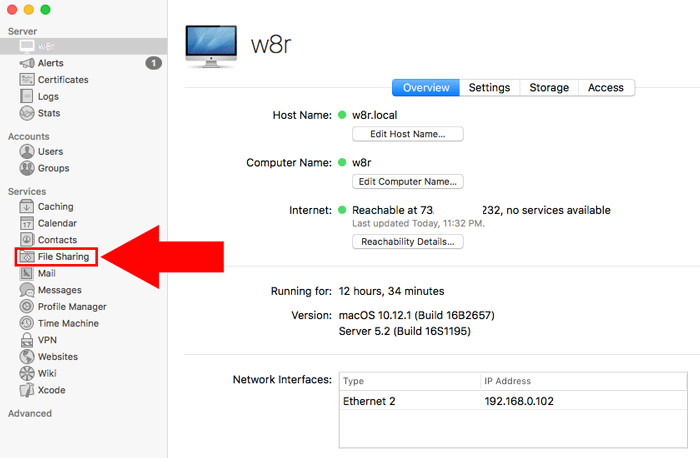Image resolution: width=700 pixels, height=458 pixels.
Task: Open Wiki service icon
Action: click(x=27, y=373)
